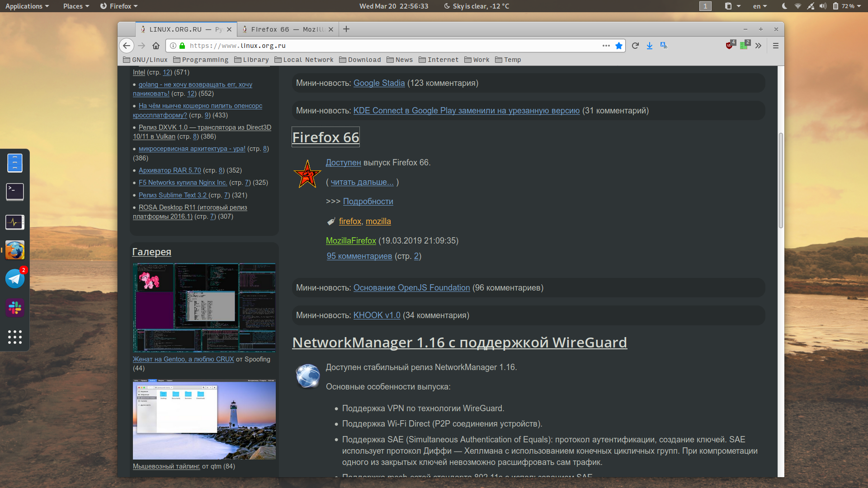Launch Terminal from the dock
This screenshot has height=488, width=868.
pos(15,192)
